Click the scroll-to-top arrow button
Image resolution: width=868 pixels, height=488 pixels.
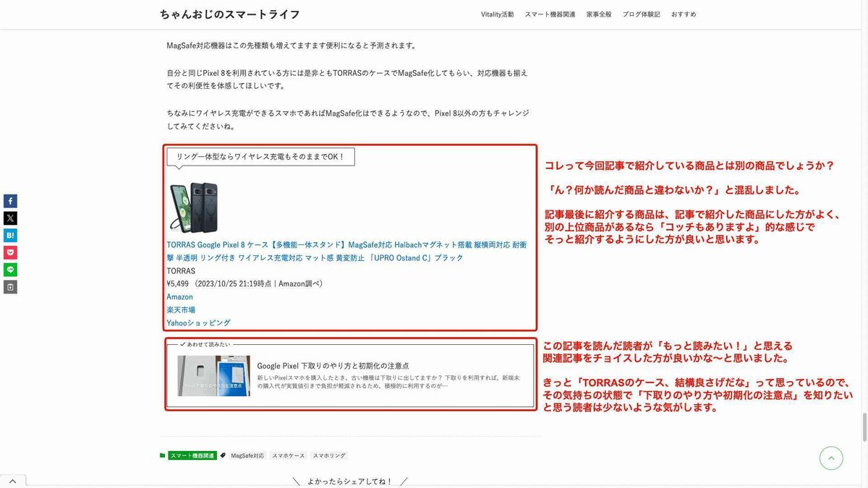point(831,458)
